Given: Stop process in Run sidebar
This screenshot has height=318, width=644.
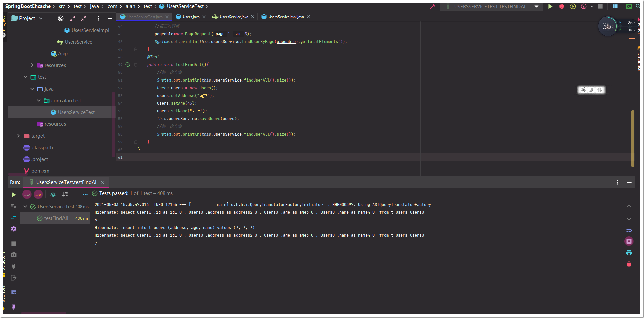Looking at the screenshot, I should tap(13, 244).
